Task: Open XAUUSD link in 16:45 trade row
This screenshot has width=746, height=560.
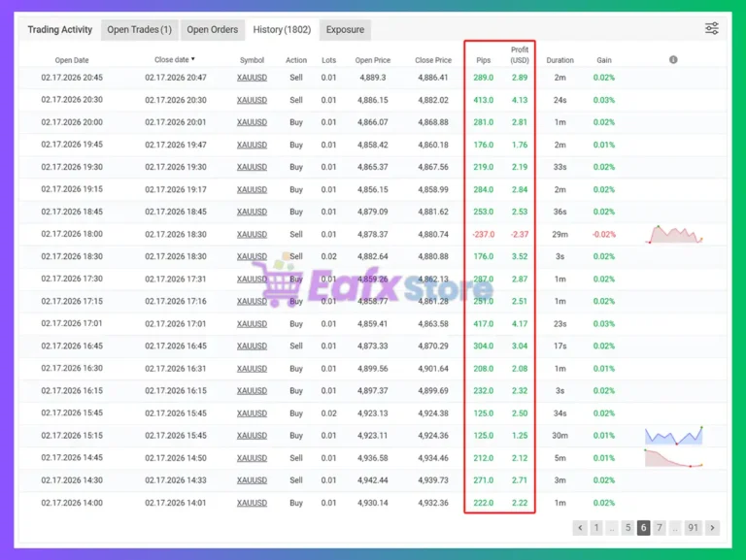Action: coord(252,346)
